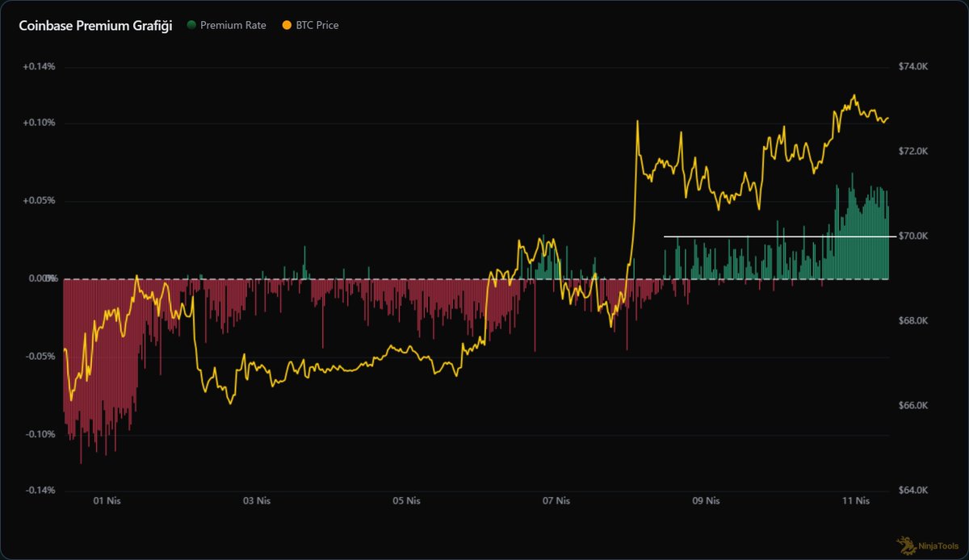Select the 03 Nis date label
The width and height of the screenshot is (969, 560).
tap(257, 501)
